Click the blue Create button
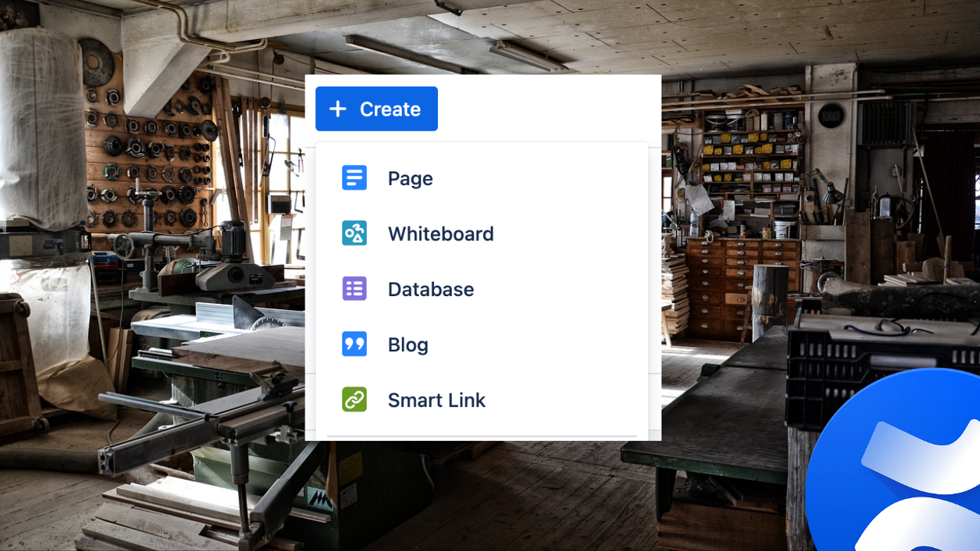The height and width of the screenshot is (551, 980). click(376, 109)
